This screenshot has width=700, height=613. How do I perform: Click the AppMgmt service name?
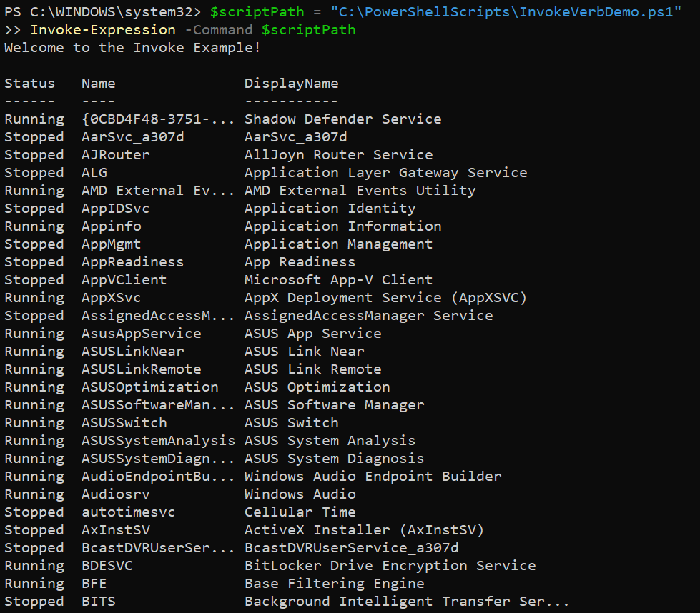pos(112,244)
